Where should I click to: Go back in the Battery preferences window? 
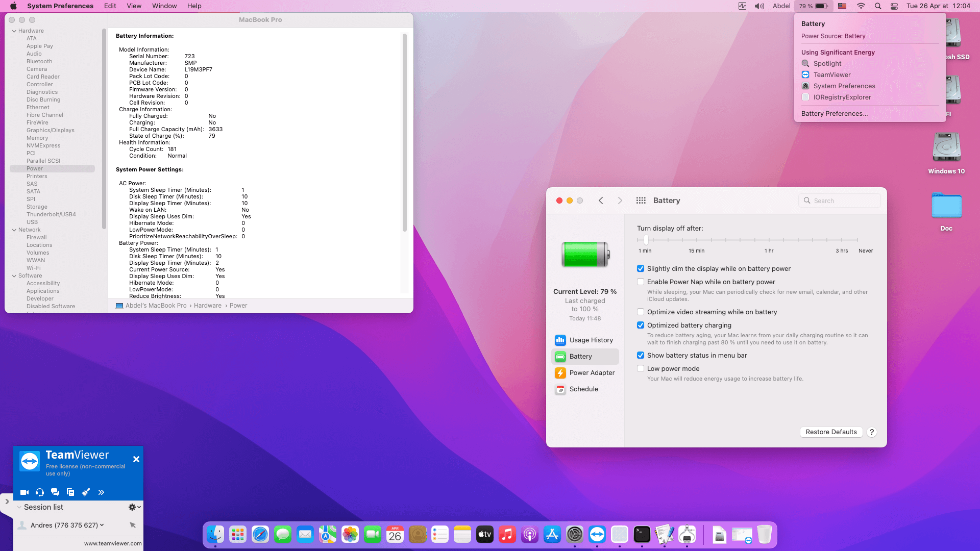pyautogui.click(x=601, y=201)
